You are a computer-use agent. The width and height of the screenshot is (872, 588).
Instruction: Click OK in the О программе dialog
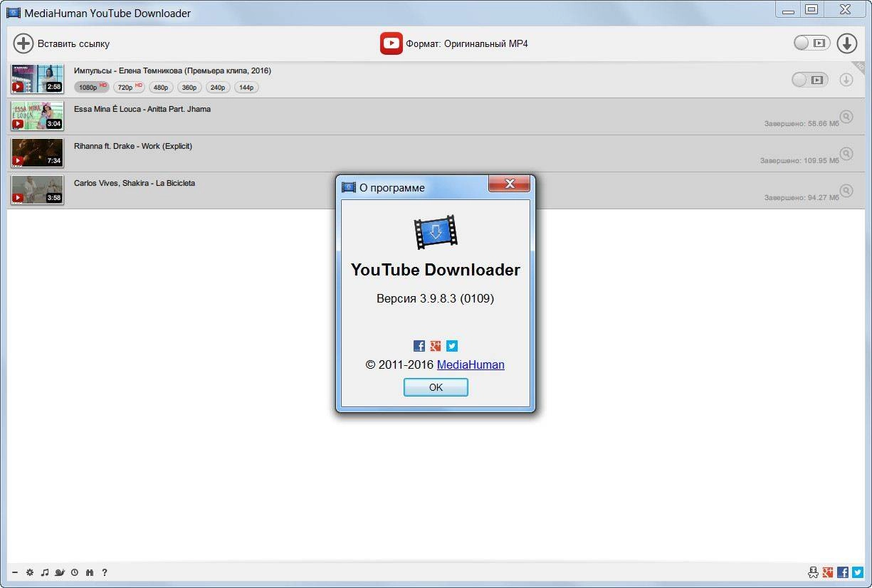(436, 387)
